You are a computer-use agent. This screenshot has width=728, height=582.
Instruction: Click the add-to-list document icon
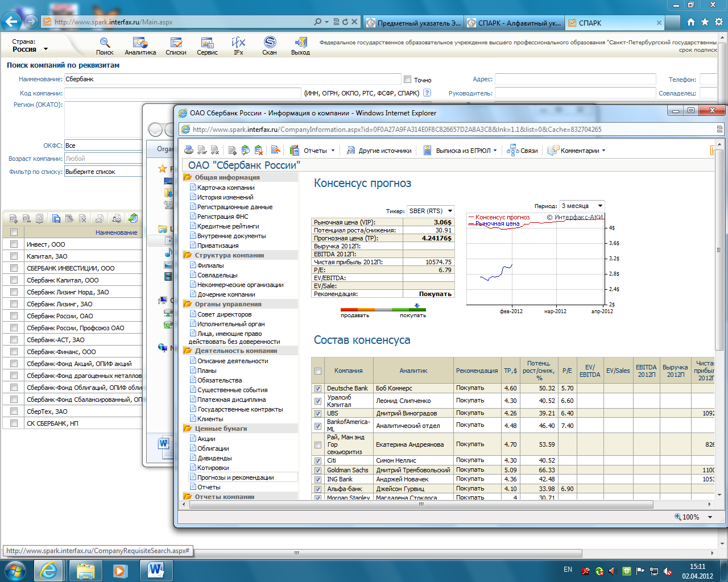point(233,150)
